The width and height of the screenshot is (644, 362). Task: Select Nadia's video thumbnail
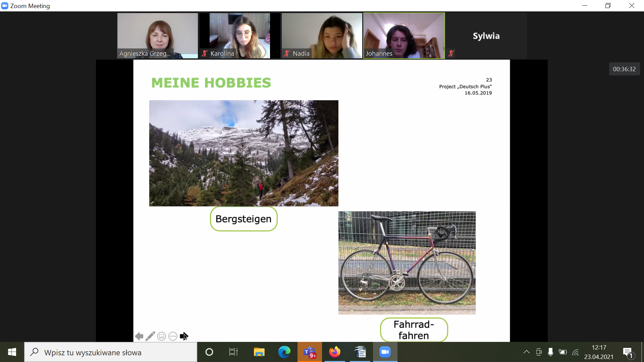(322, 36)
